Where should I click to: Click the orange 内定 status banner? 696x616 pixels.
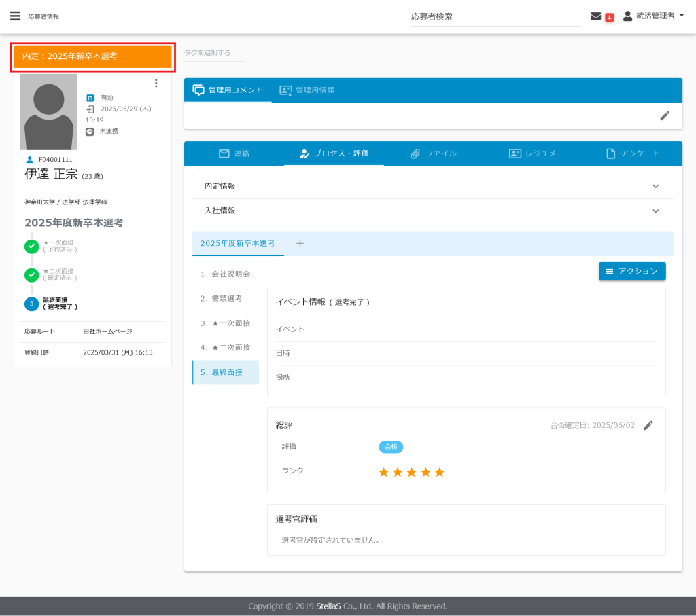(x=92, y=56)
